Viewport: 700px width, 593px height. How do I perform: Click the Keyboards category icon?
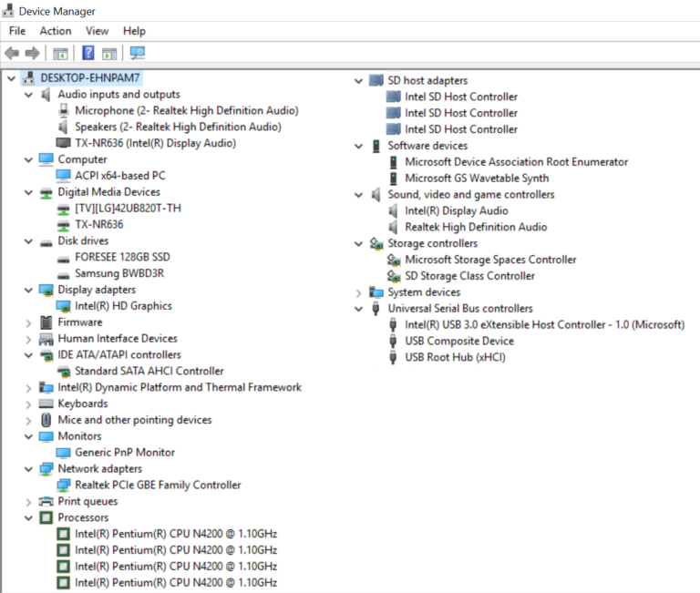click(x=46, y=404)
